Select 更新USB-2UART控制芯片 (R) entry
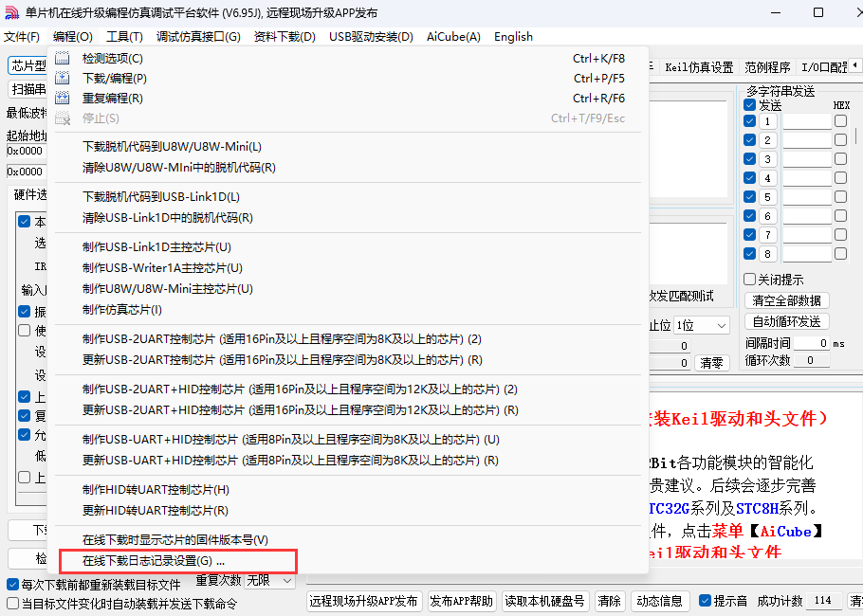This screenshot has height=616, width=863. (348, 360)
